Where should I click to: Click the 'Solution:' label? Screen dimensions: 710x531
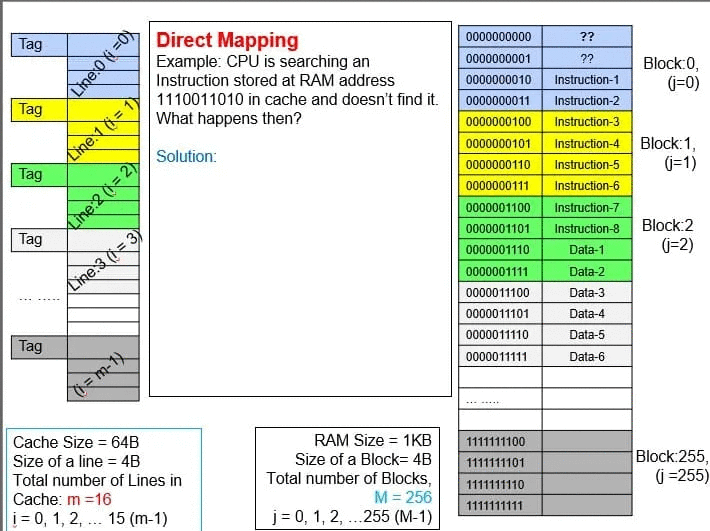187,156
